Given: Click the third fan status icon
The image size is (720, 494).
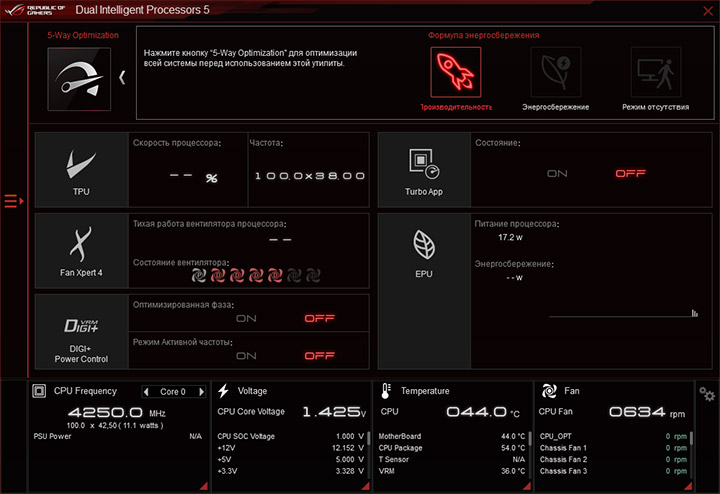Looking at the screenshot, I should point(236,275).
